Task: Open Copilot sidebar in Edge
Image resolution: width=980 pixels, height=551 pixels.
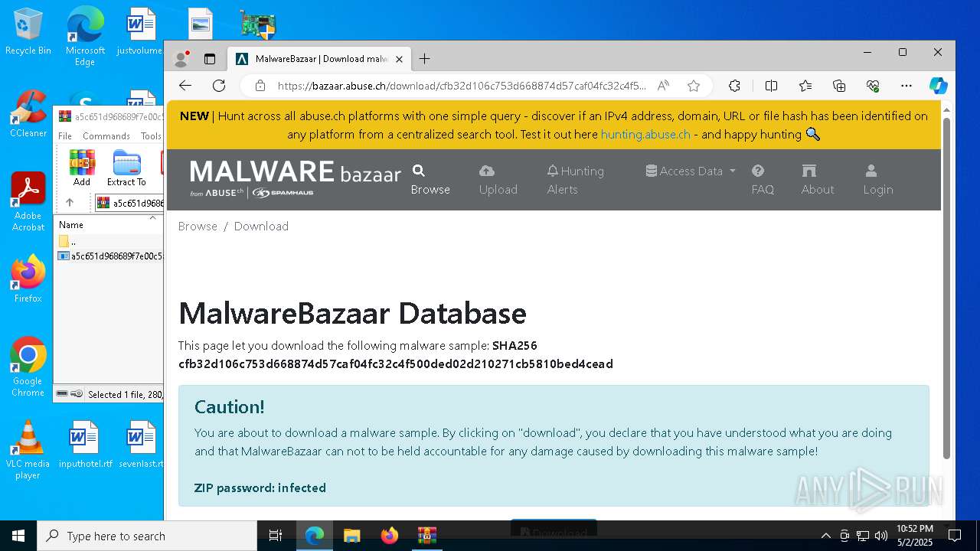Action: [x=939, y=86]
